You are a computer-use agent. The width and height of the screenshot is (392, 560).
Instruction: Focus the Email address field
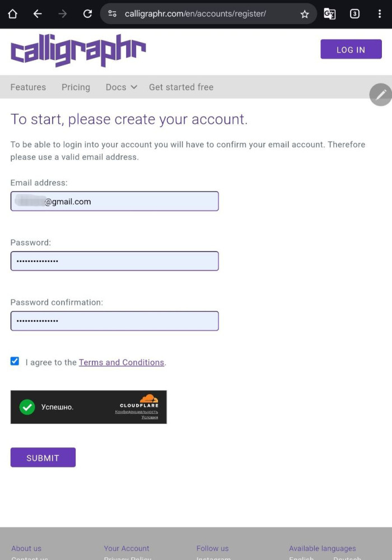(114, 202)
